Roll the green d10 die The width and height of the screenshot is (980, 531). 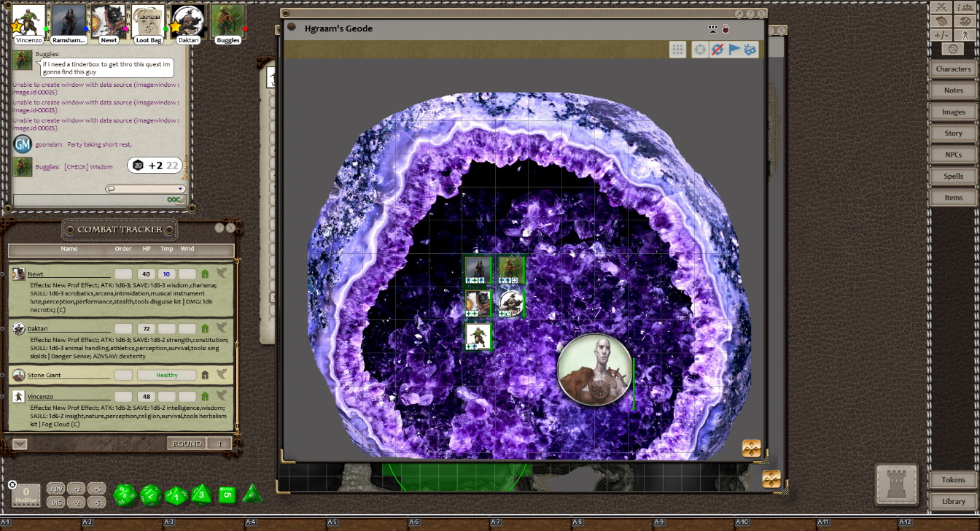coord(176,496)
